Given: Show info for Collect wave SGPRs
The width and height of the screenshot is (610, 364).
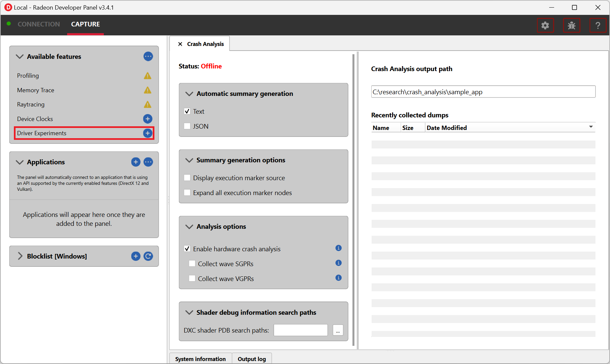Looking at the screenshot, I should [338, 263].
